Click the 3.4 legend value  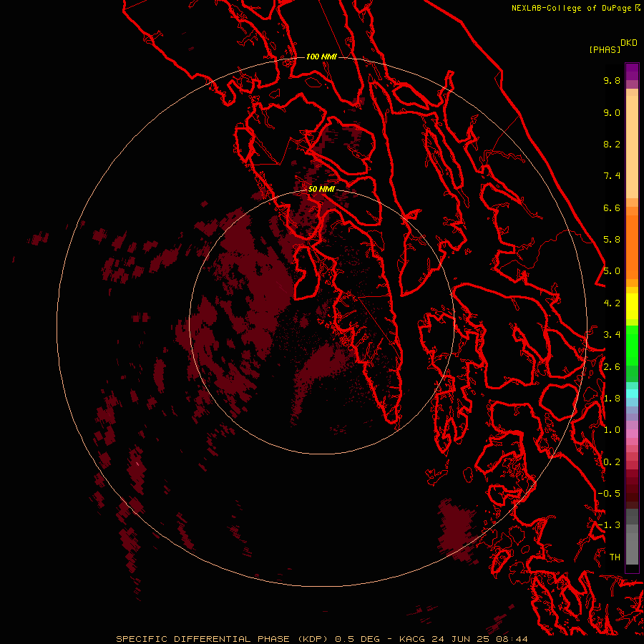pos(612,335)
